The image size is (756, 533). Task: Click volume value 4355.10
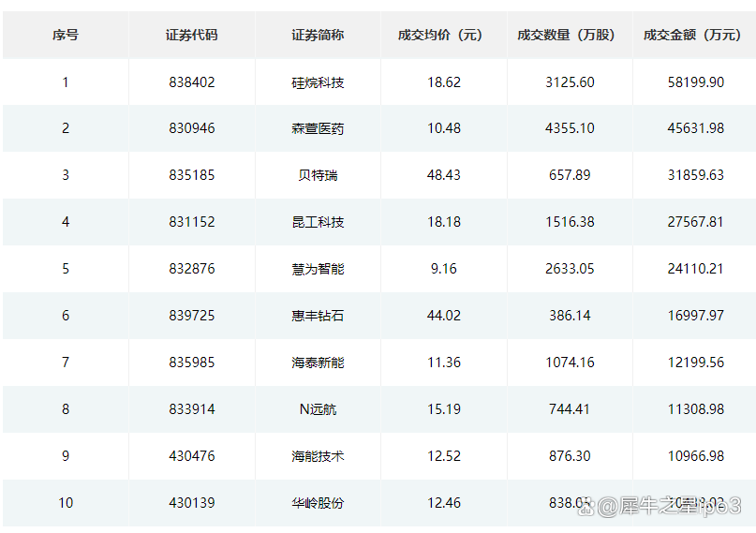pos(570,128)
